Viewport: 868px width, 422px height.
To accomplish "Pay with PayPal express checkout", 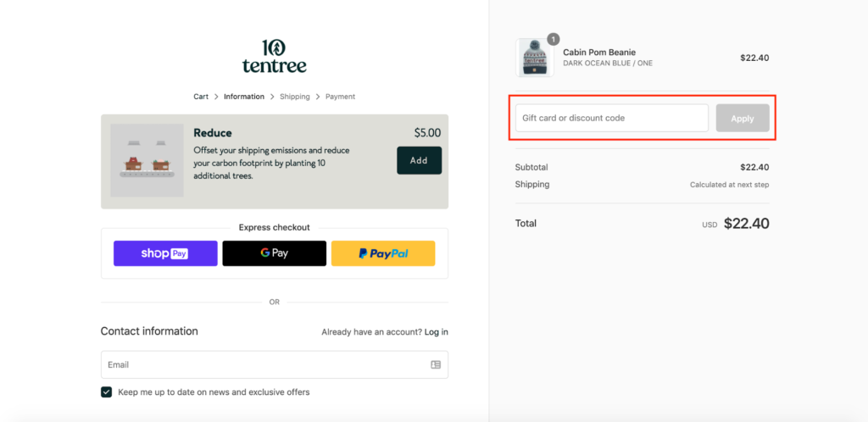I will pyautogui.click(x=383, y=253).
